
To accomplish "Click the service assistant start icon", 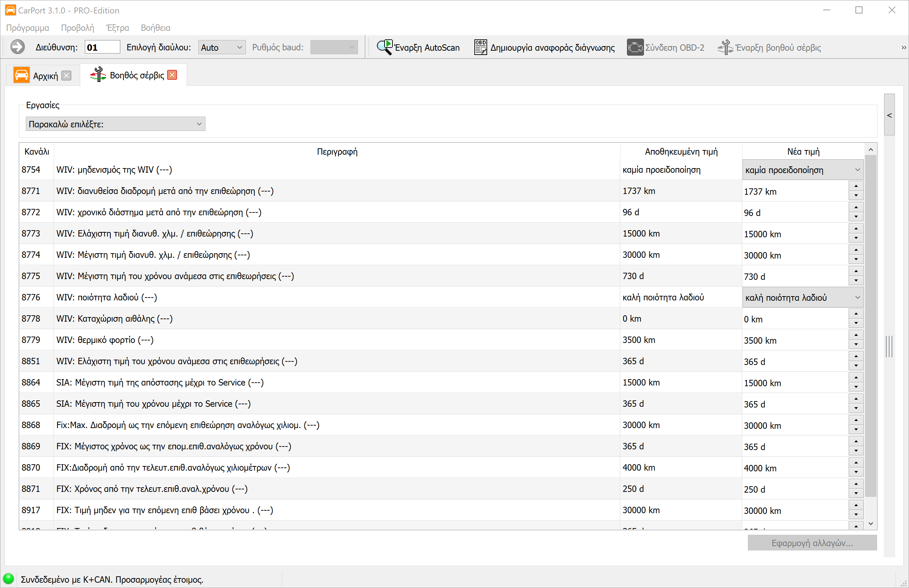I will click(x=725, y=48).
